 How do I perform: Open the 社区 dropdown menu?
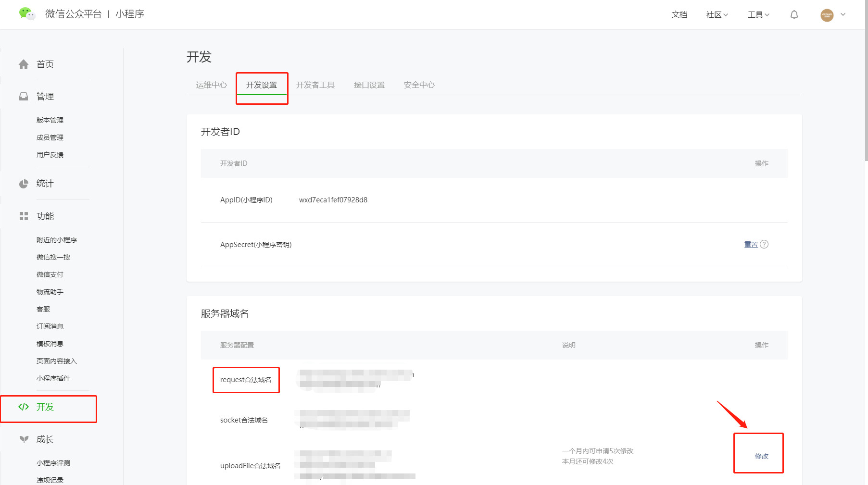[717, 15]
